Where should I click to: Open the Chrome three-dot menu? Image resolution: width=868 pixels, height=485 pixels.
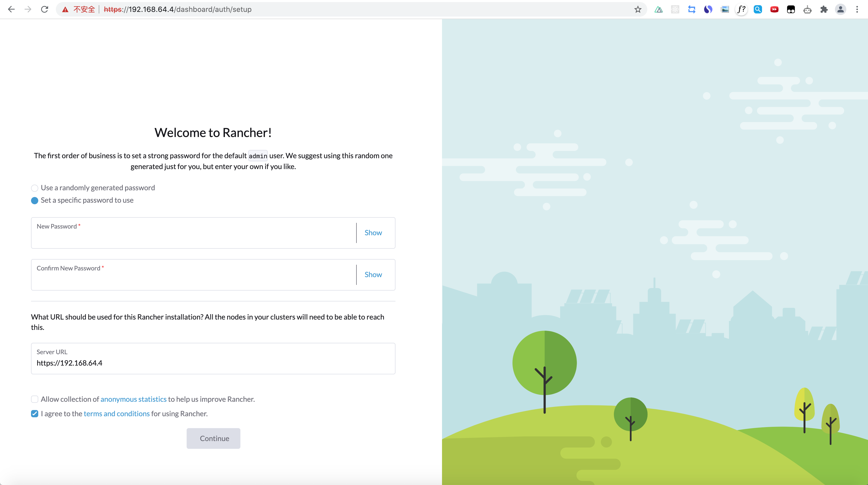857,10
